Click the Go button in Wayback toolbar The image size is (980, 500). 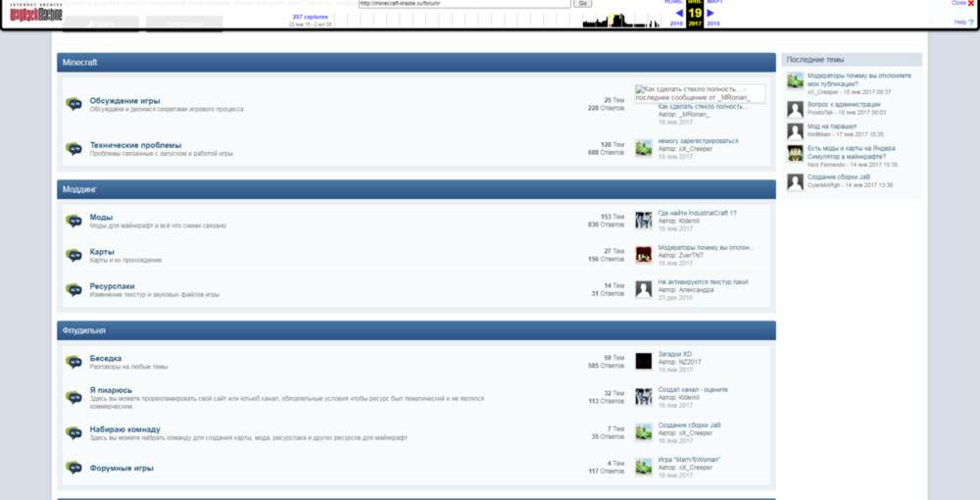click(582, 3)
